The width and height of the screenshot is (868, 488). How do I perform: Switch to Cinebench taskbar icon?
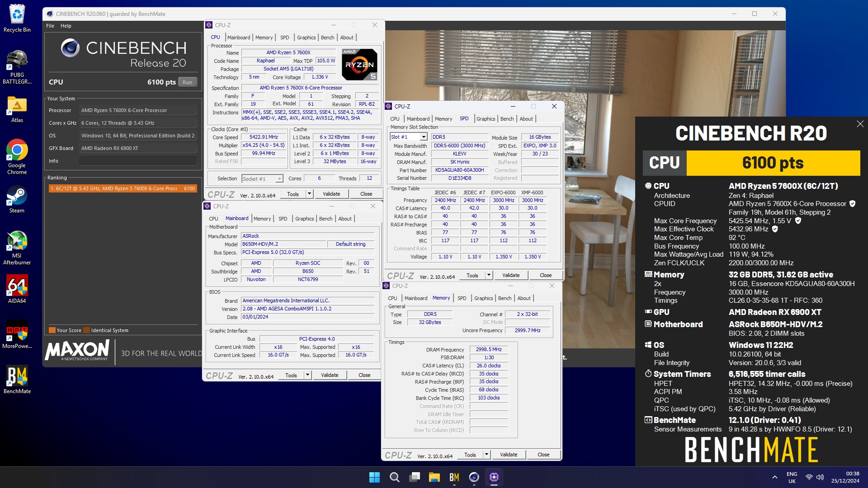click(474, 477)
